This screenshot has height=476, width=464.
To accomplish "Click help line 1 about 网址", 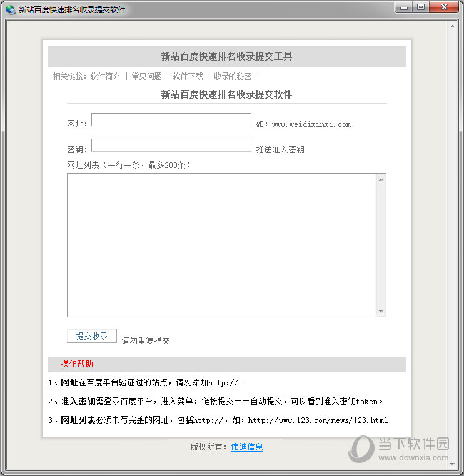I will 146,382.
